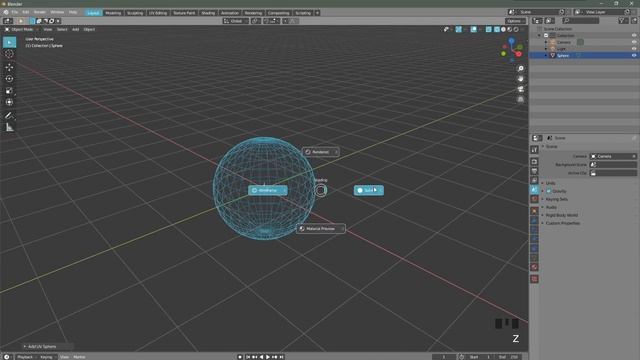The image size is (640, 360).
Task: Select the Rotate tool
Action: pos(9,79)
